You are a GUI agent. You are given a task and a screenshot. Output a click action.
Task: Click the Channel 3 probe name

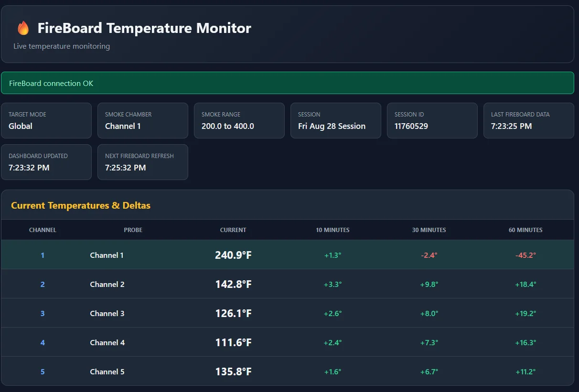(x=107, y=314)
